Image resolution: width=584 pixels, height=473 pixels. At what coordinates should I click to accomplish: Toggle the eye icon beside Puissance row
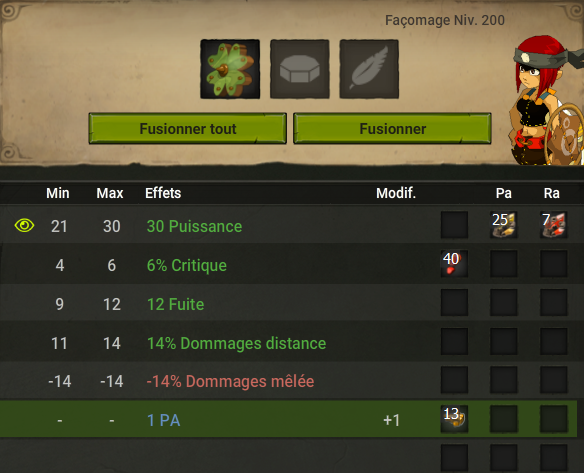pos(24,225)
